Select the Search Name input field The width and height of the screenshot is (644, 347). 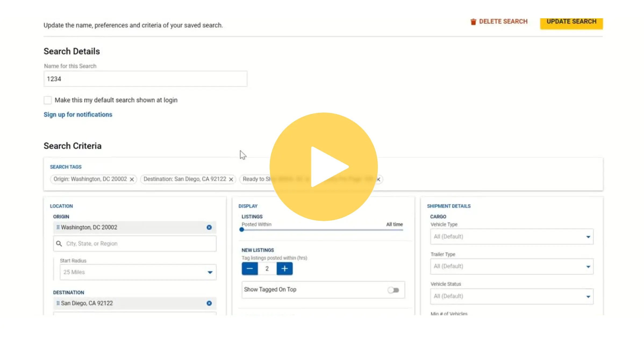point(145,79)
